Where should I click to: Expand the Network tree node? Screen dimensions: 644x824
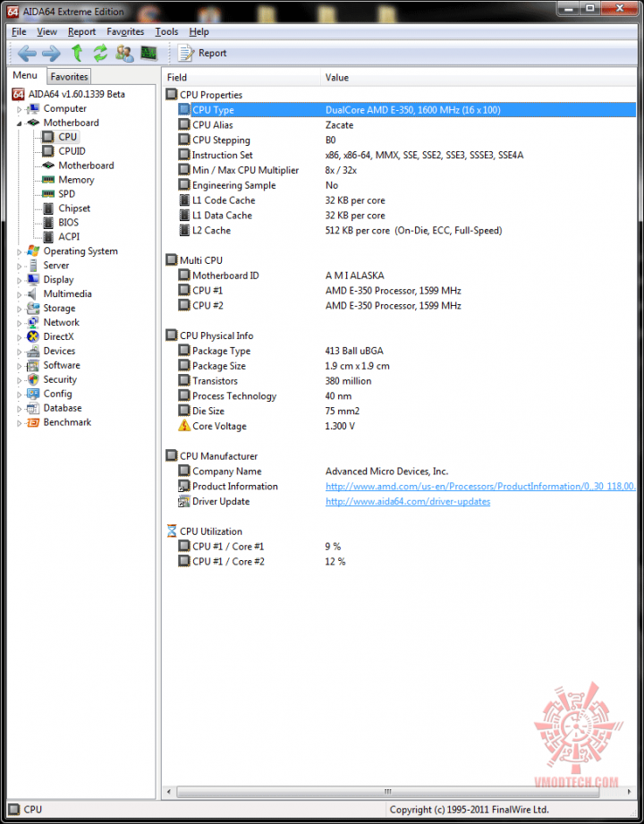[x=20, y=323]
